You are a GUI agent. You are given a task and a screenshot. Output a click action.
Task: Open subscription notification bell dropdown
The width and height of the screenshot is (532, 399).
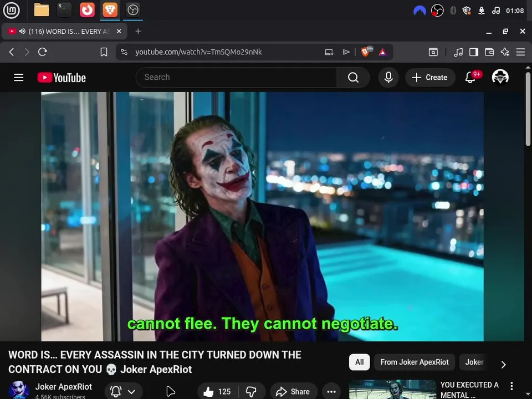pos(123,391)
